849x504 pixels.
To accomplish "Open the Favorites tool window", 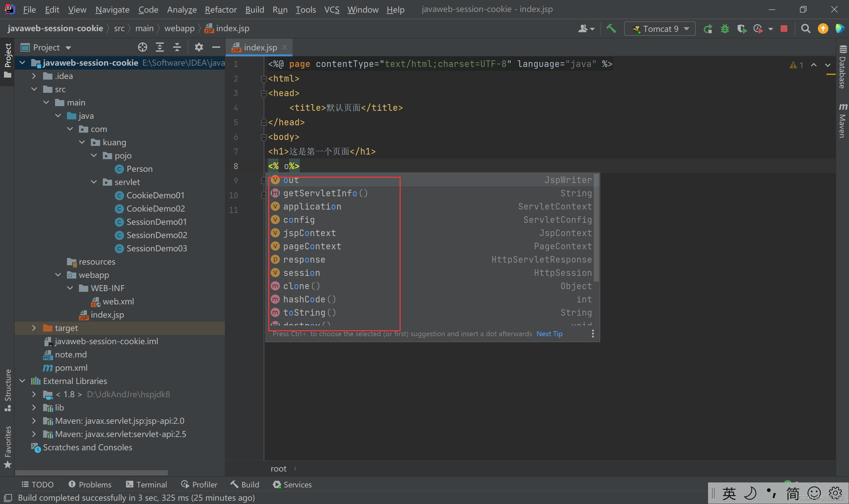I will click(x=8, y=447).
